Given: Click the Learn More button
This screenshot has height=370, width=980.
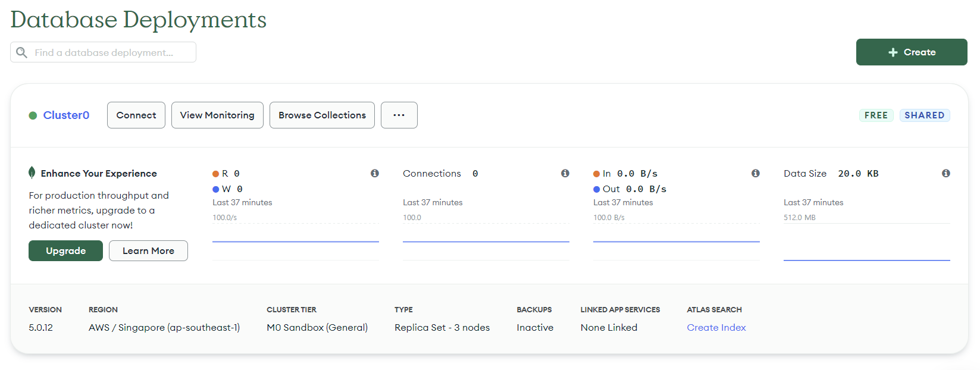Looking at the screenshot, I should (148, 250).
